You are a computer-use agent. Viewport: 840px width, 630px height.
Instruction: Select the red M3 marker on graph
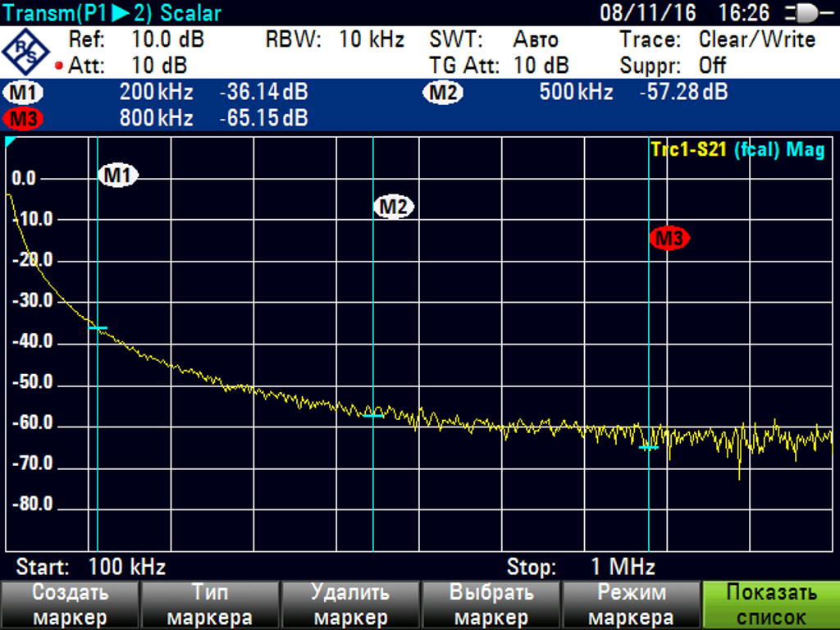tap(669, 239)
